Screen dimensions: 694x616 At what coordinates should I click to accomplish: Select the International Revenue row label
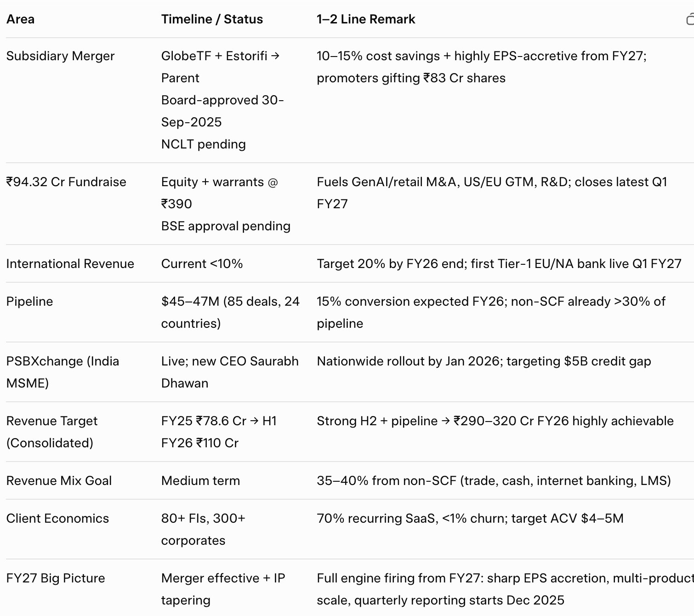(70, 264)
